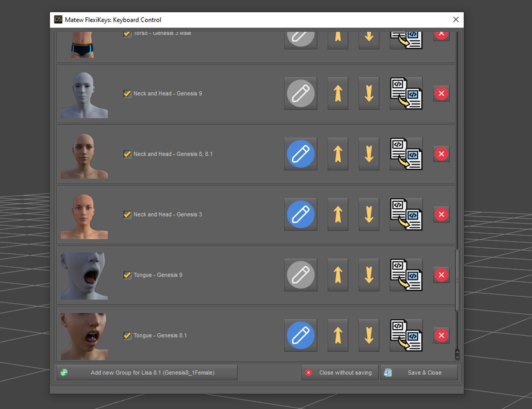Edit the Tongue Genesis 8.1 group
The width and height of the screenshot is (532, 409).
click(300, 335)
